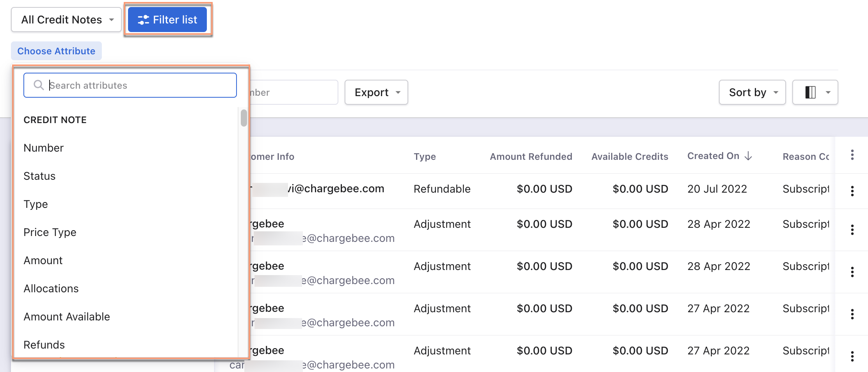Select the Amount Available attribute
Viewport: 868px width, 372px height.
tap(67, 317)
